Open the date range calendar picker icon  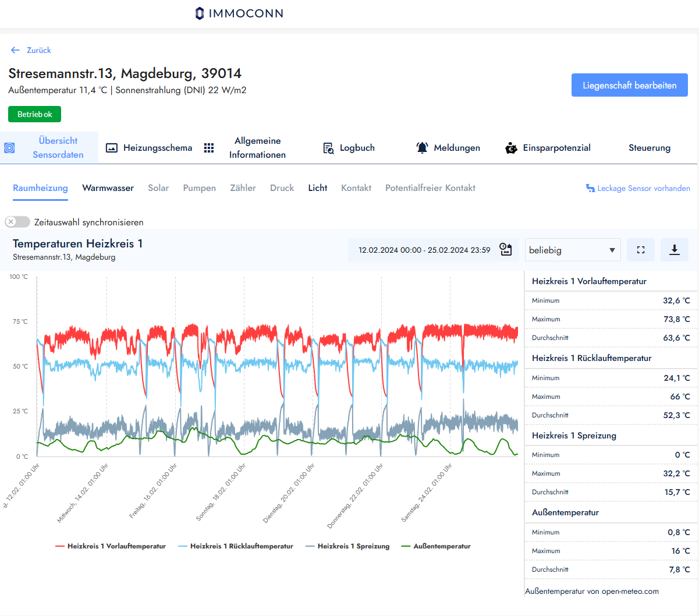[506, 250]
